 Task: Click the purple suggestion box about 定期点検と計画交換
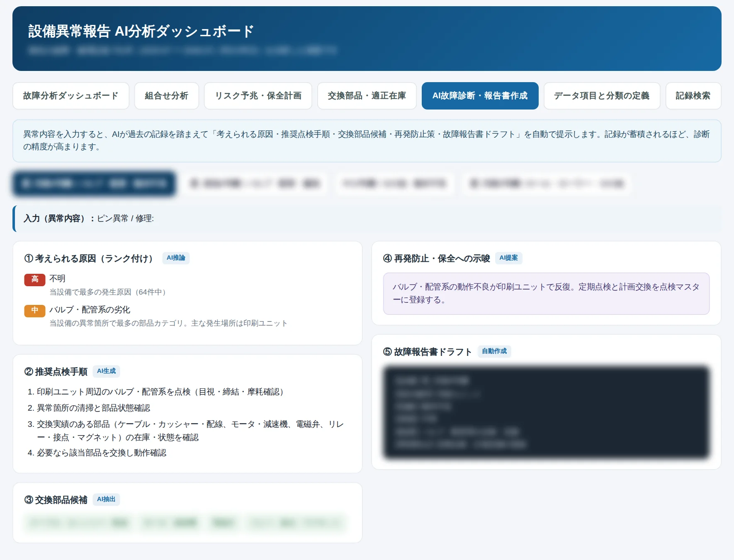click(x=546, y=294)
